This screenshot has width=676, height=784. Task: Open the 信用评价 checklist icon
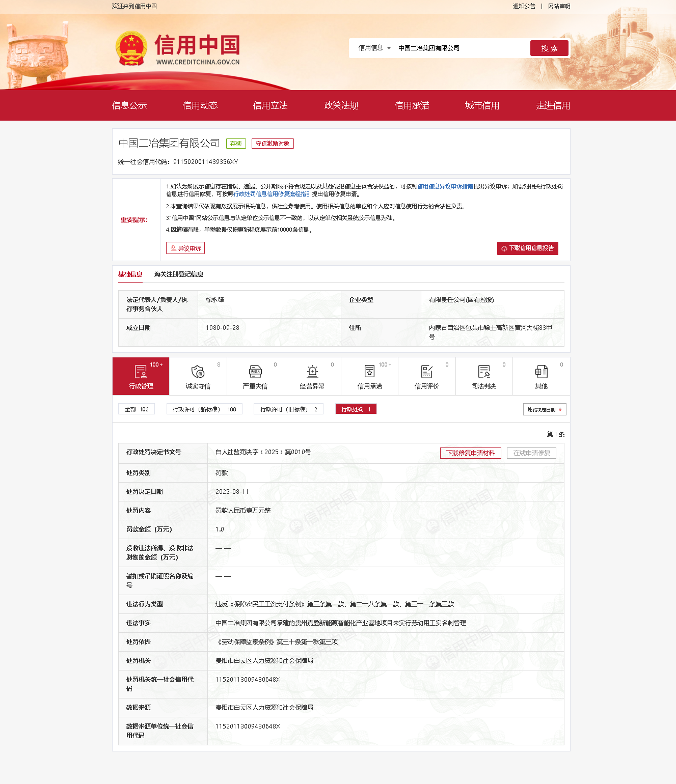pos(427,372)
